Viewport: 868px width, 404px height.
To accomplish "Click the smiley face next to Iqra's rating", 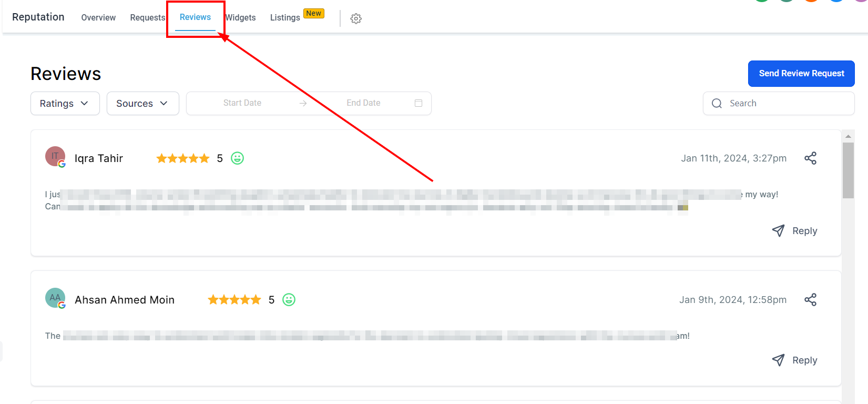I will (x=238, y=158).
